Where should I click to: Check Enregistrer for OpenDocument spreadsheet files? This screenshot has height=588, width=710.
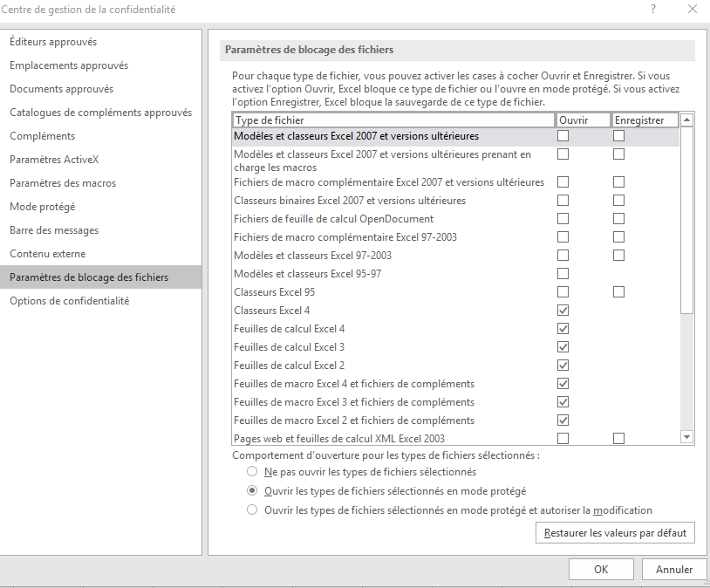[x=618, y=219]
